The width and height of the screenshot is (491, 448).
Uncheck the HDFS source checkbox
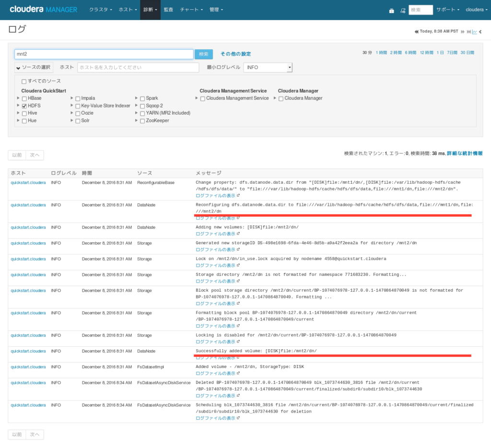tap(24, 106)
